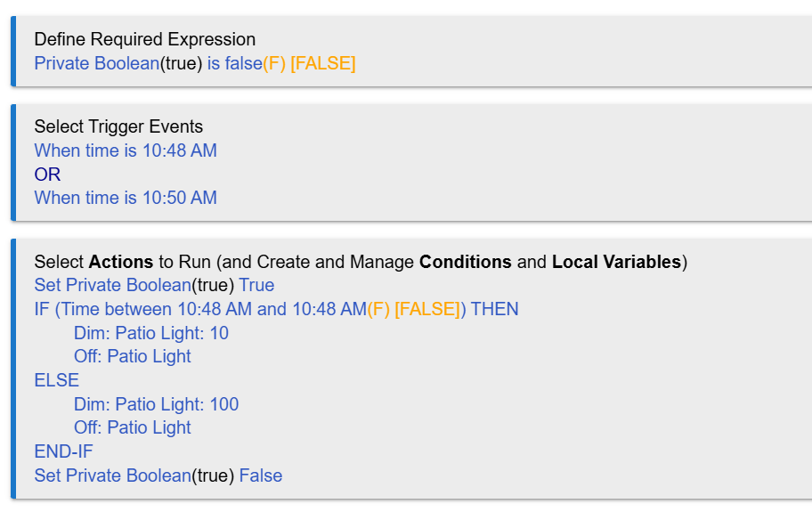Select the Set Private Boolean False action

point(158,475)
